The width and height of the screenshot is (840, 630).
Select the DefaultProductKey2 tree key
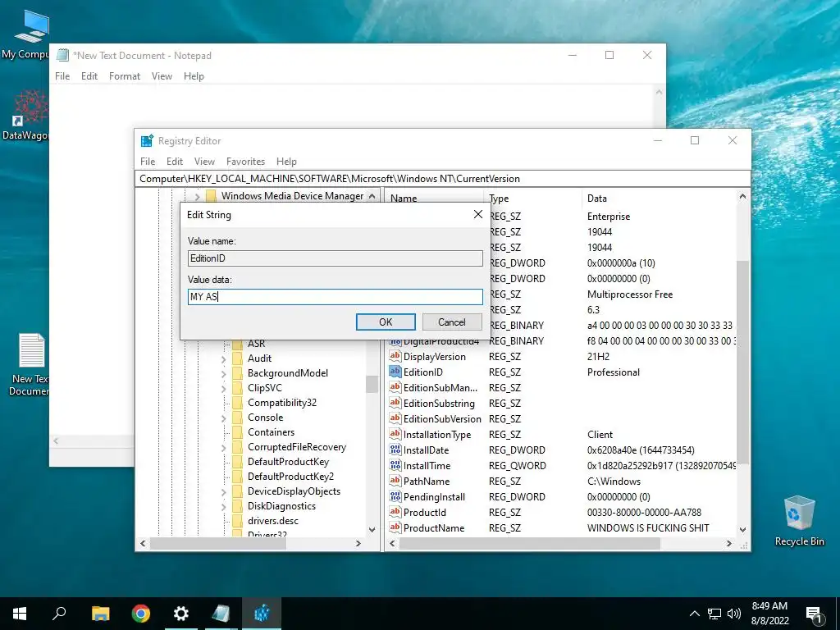point(291,477)
